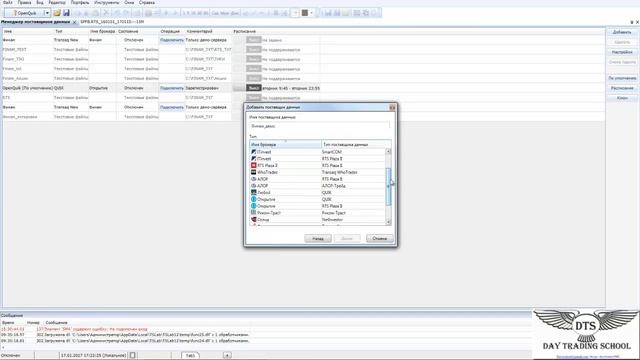Sort dialog list by Тип поставщика данных column
Image resolution: width=640 pixels, height=360 pixels.
[x=356, y=144]
